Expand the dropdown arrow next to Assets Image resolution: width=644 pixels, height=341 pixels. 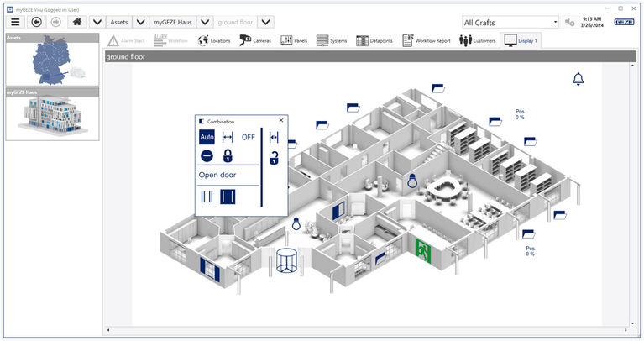coord(140,22)
